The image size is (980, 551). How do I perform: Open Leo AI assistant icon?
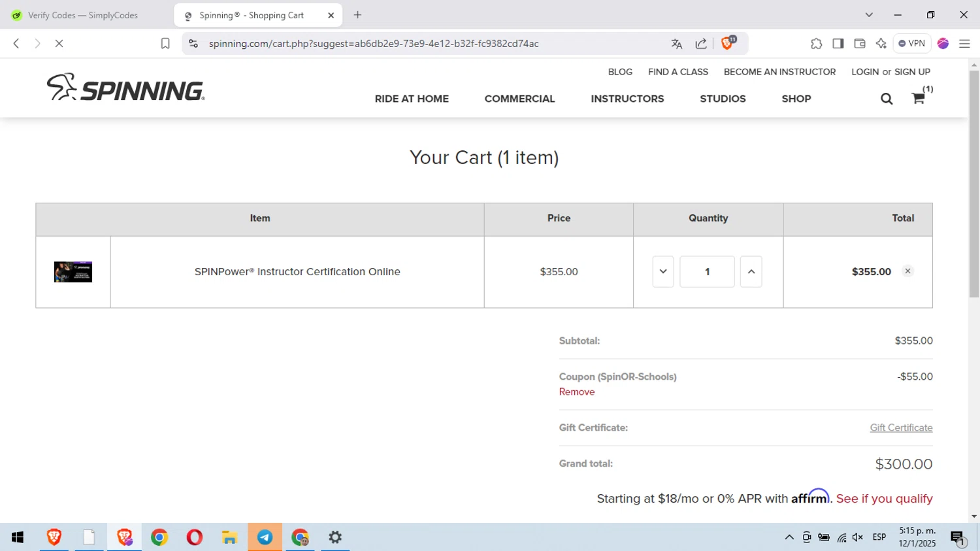point(881,43)
